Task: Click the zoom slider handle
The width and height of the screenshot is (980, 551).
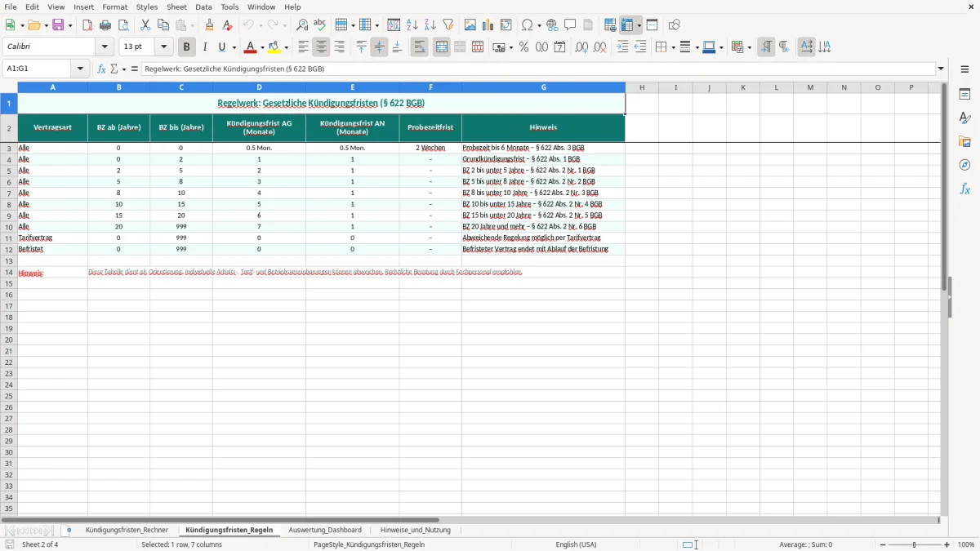Action: click(x=914, y=544)
